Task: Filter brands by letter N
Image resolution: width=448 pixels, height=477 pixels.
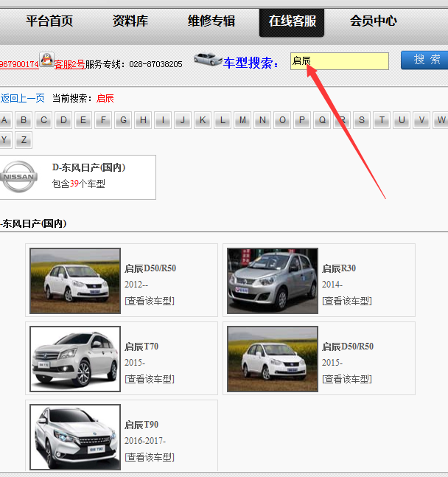Action: click(262, 120)
